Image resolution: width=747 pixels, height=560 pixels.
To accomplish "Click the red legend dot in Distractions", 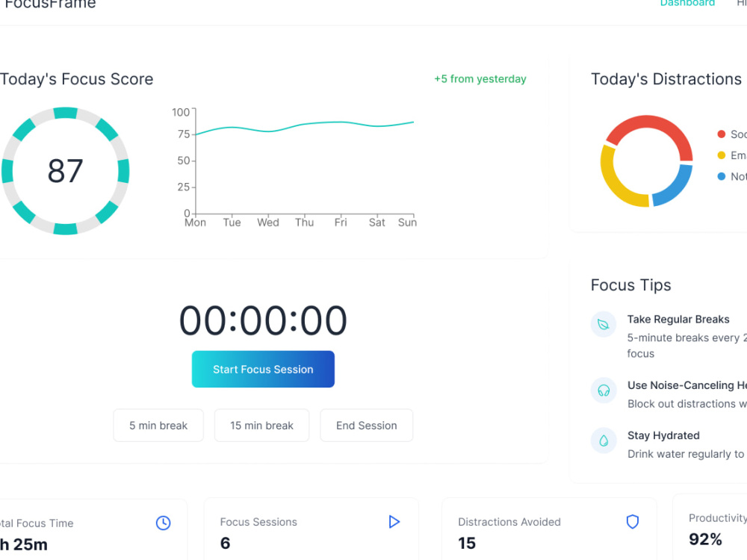I will [722, 134].
